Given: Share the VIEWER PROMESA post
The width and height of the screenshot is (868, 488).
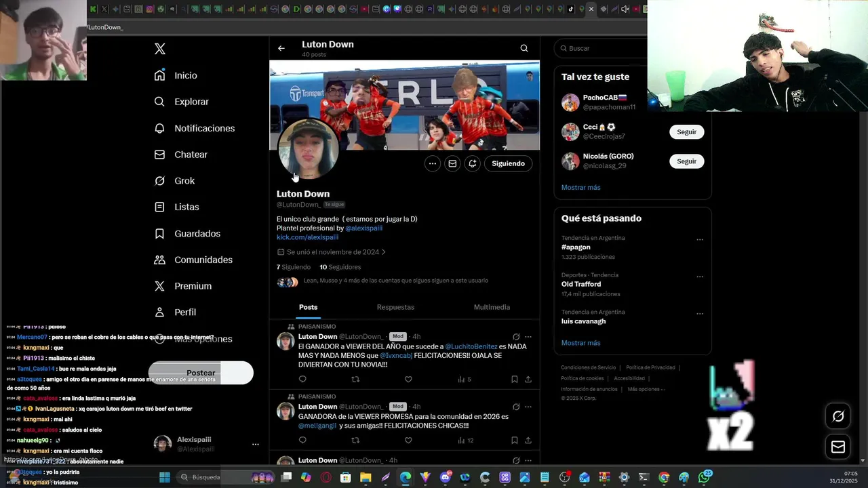Looking at the screenshot, I should click(x=528, y=441).
